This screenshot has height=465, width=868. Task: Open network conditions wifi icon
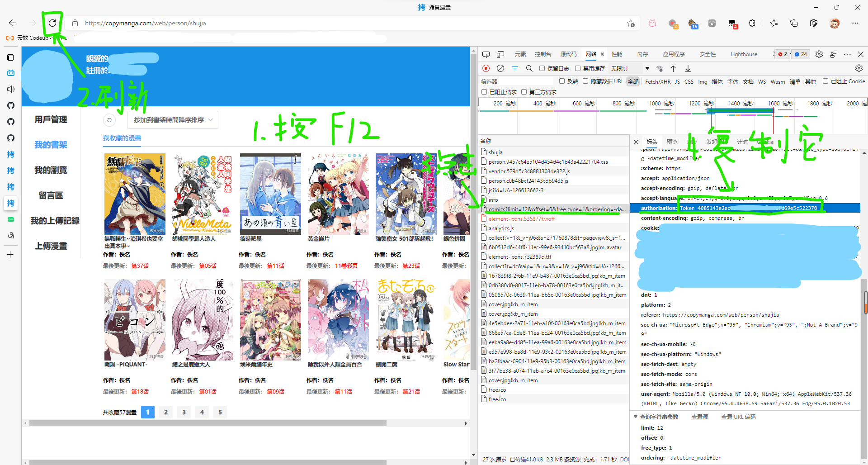(660, 68)
